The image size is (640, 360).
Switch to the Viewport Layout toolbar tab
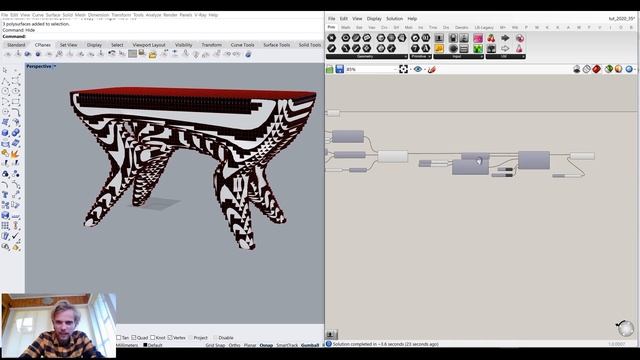tap(149, 45)
